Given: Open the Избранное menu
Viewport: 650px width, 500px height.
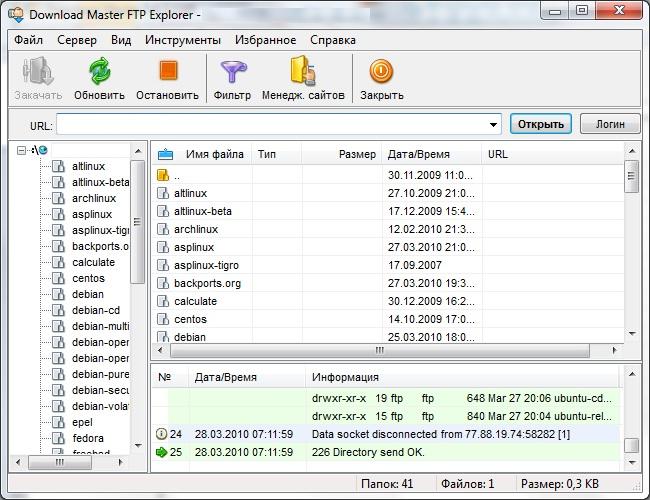Looking at the screenshot, I should 265,40.
